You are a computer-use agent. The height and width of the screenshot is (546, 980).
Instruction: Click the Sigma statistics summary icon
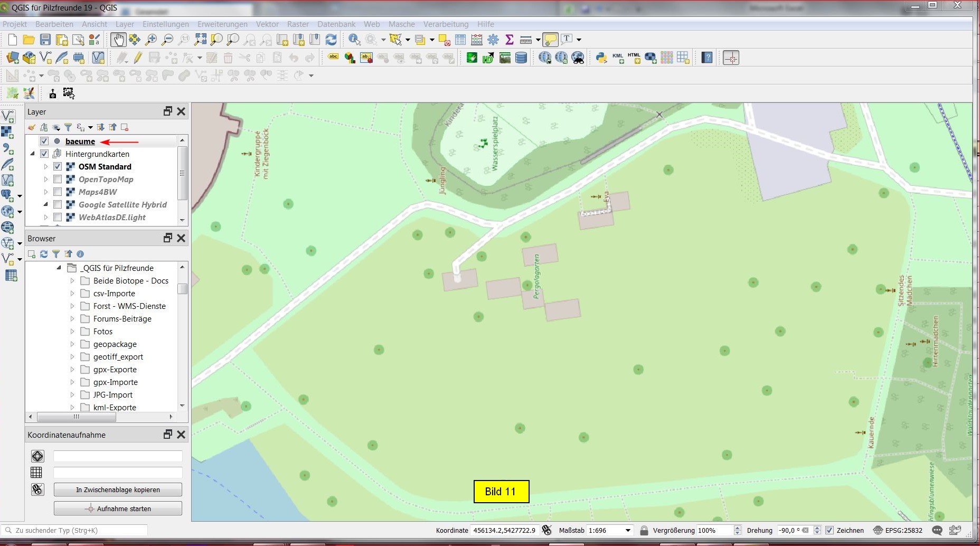click(510, 40)
